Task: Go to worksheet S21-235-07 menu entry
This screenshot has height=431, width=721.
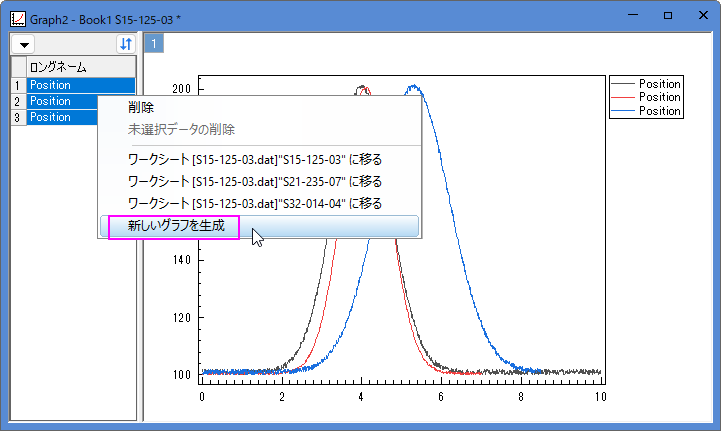Action: point(260,182)
